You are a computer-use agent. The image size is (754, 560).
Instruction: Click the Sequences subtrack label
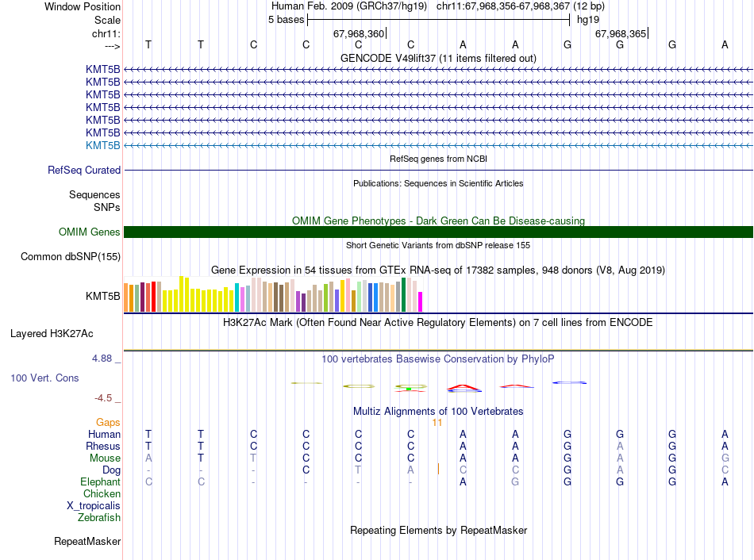click(x=94, y=194)
